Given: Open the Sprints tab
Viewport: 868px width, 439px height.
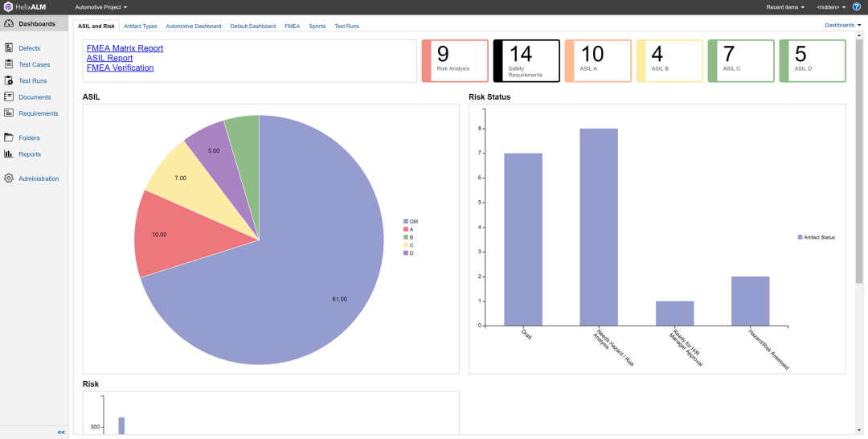Looking at the screenshot, I should click(317, 26).
